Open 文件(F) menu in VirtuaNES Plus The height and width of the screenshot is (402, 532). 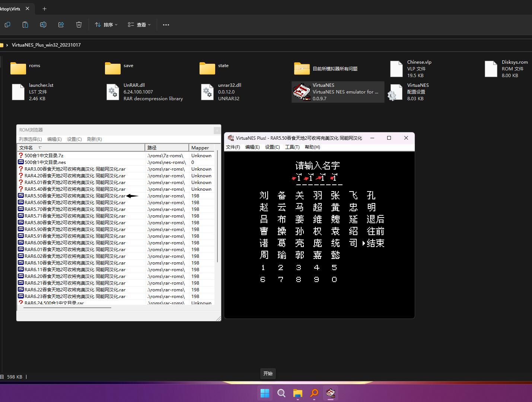pyautogui.click(x=233, y=147)
